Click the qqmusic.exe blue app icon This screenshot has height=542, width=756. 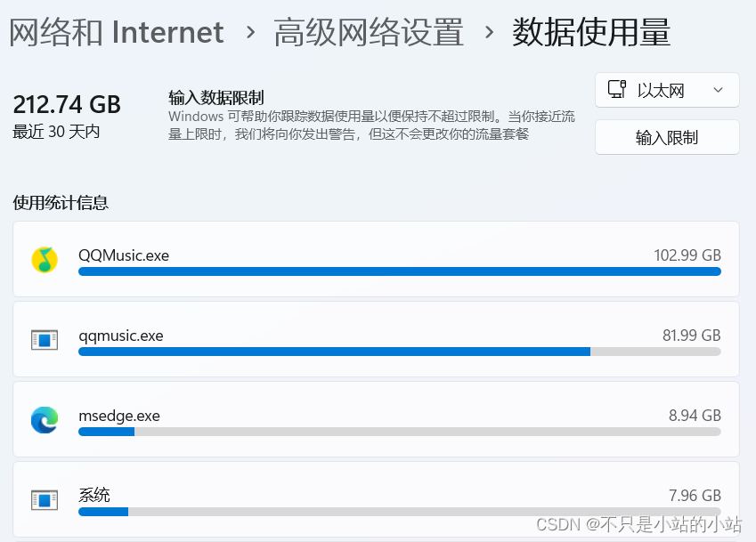(x=44, y=337)
